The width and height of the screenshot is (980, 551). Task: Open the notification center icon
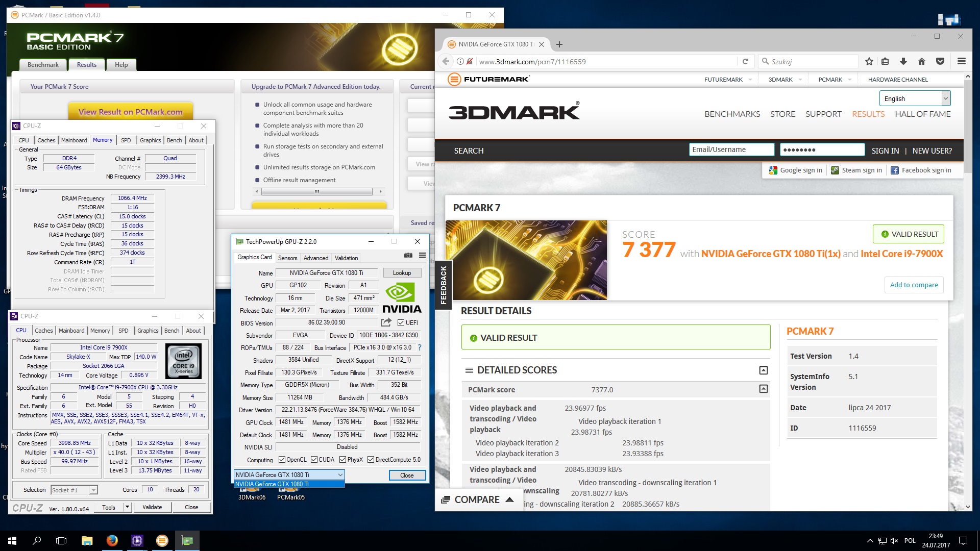point(963,540)
